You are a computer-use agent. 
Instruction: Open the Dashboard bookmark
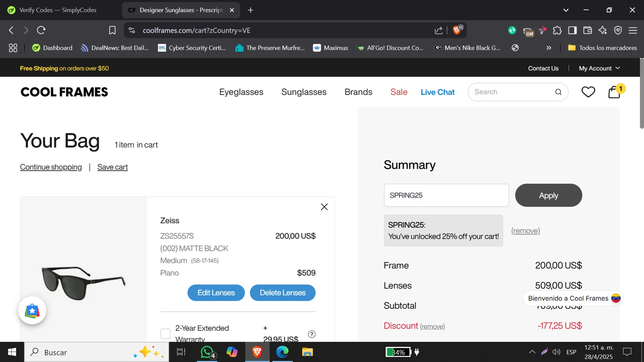point(52,48)
